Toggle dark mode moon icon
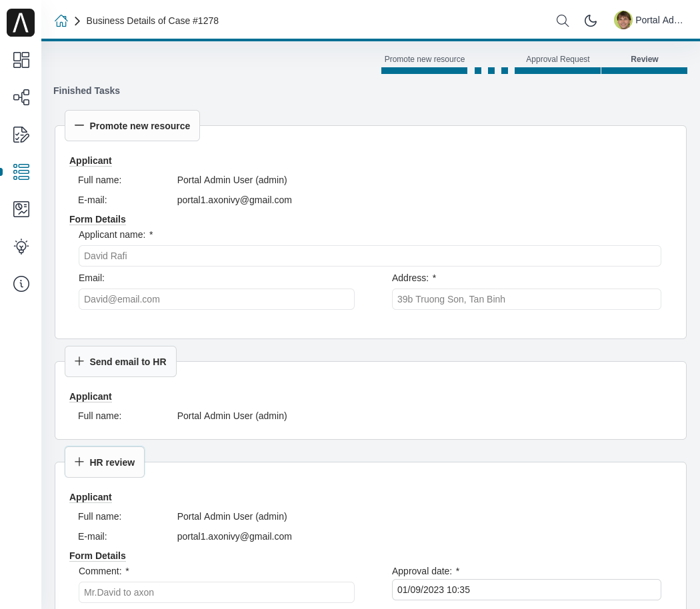Screen dimensions: 700x609 point(591,21)
